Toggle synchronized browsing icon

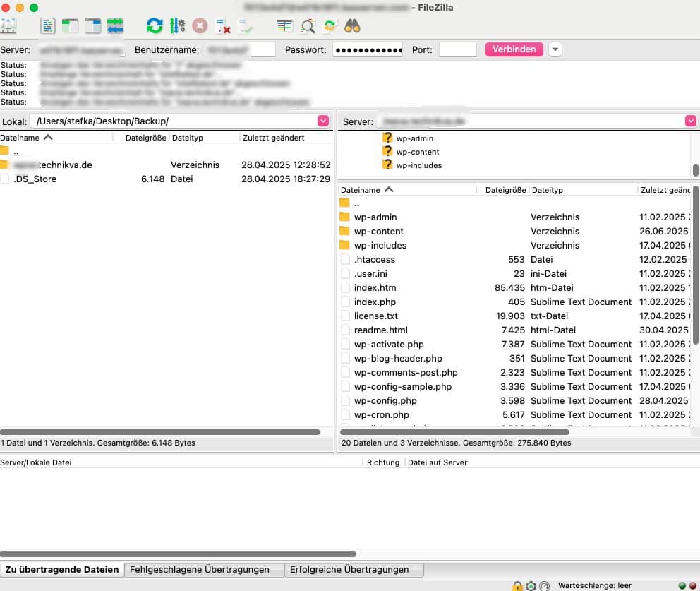[330, 27]
